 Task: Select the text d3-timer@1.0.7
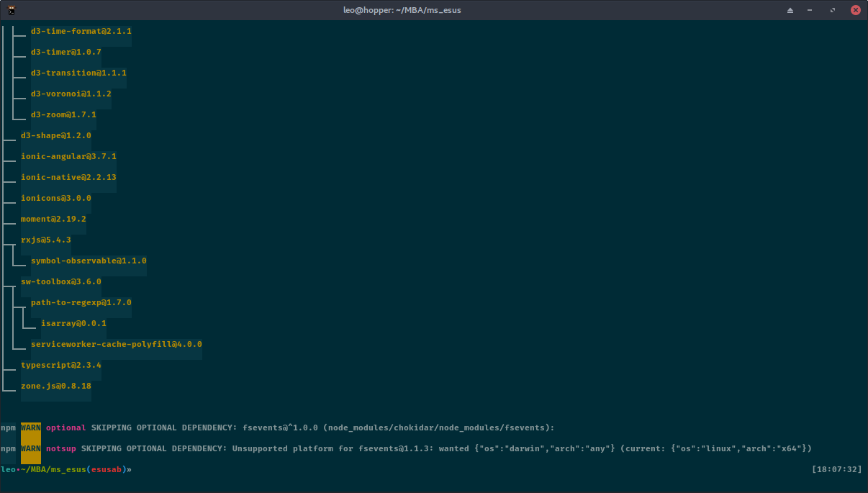pos(66,53)
